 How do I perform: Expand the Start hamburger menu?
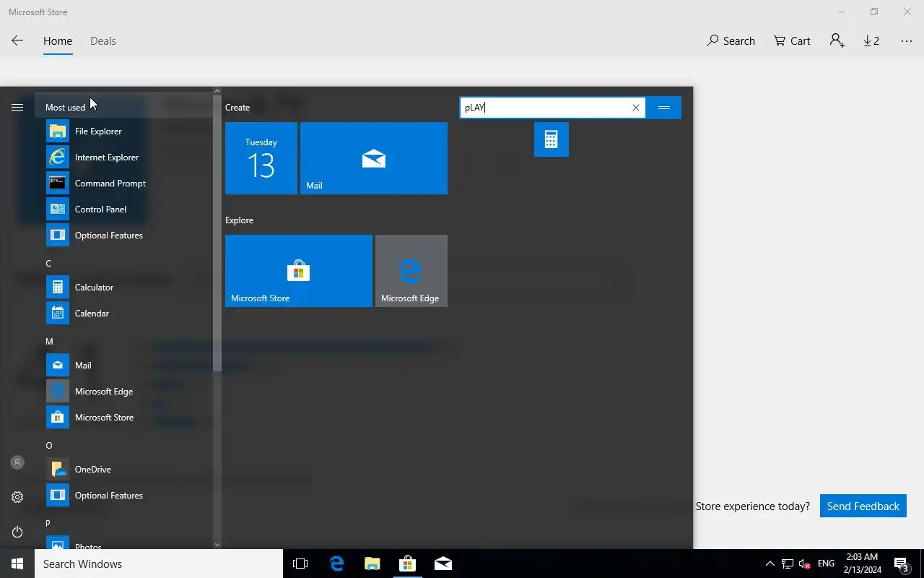click(17, 108)
